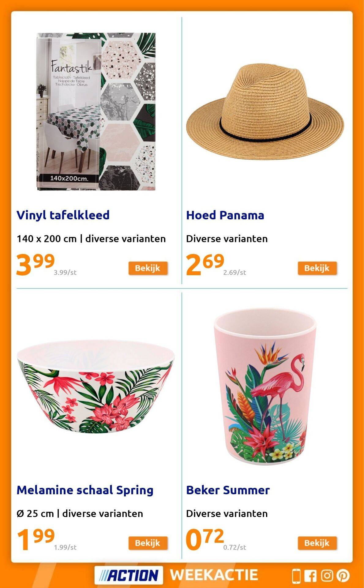
Task: Open the Vinyl tafelkleed product title
Action: point(63,215)
